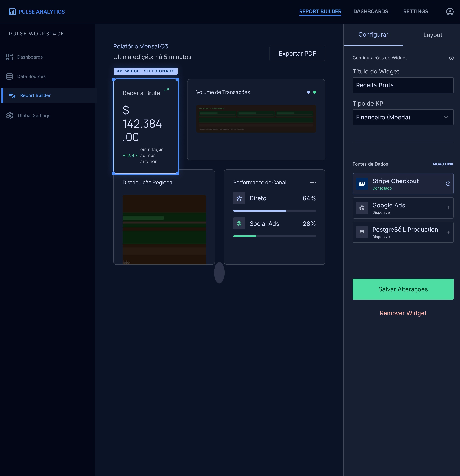The width and height of the screenshot is (460, 476).
Task: Click the info icon beside Configurações do Widget
Action: point(451,58)
